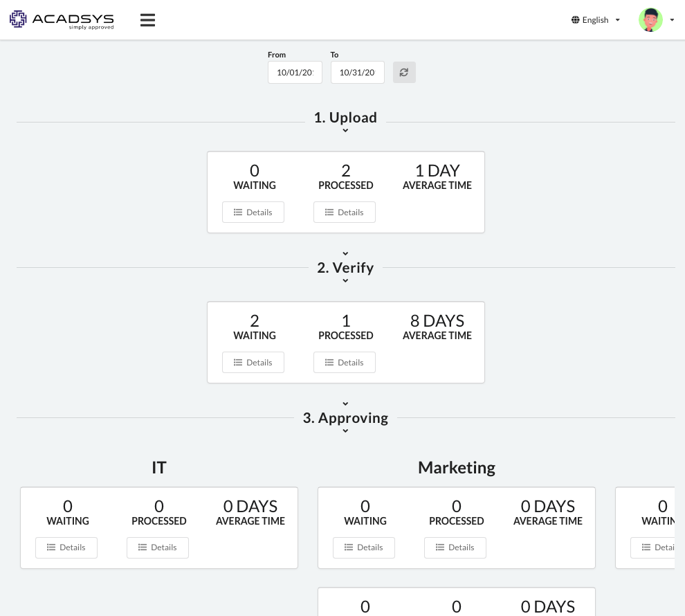Focus the From date field
The width and height of the screenshot is (685, 616).
295,72
